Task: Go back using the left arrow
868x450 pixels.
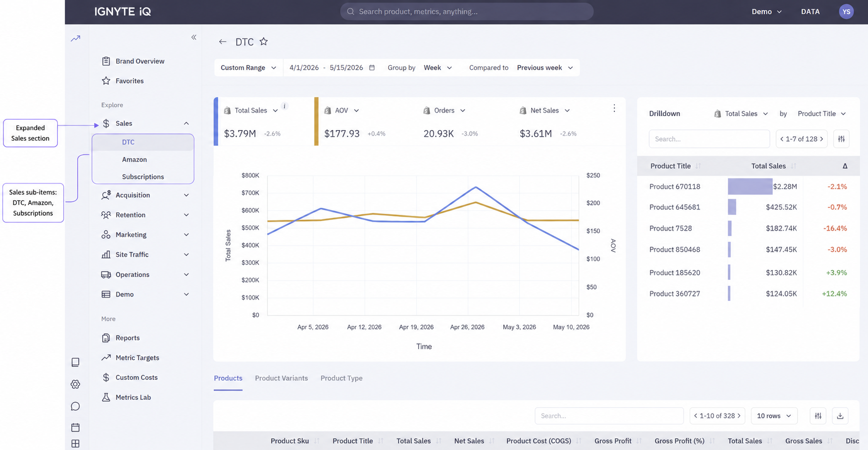Action: [x=223, y=42]
